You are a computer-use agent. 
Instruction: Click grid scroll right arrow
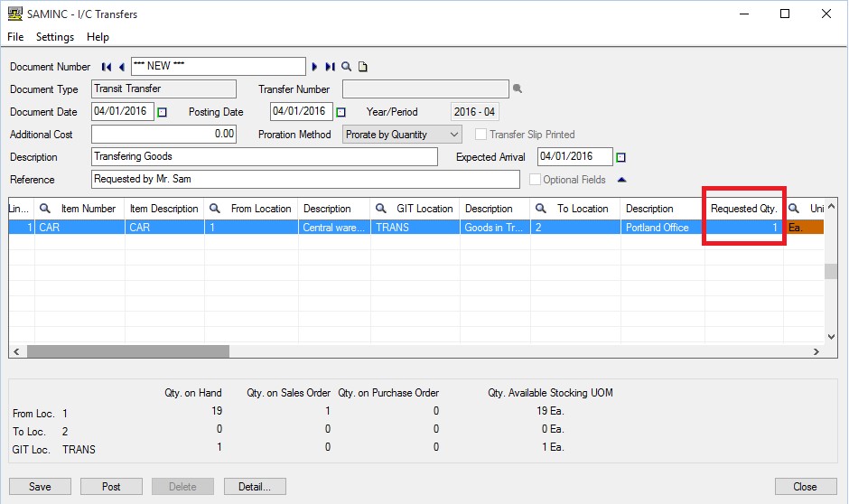816,352
